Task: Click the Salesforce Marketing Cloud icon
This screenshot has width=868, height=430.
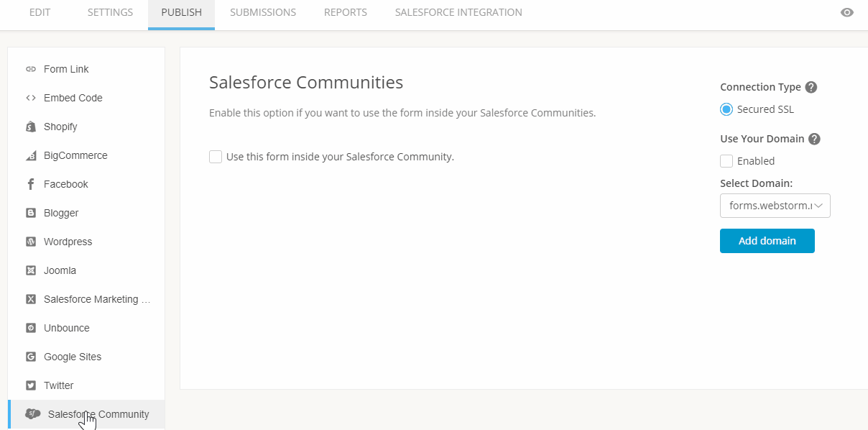Action: click(x=31, y=299)
